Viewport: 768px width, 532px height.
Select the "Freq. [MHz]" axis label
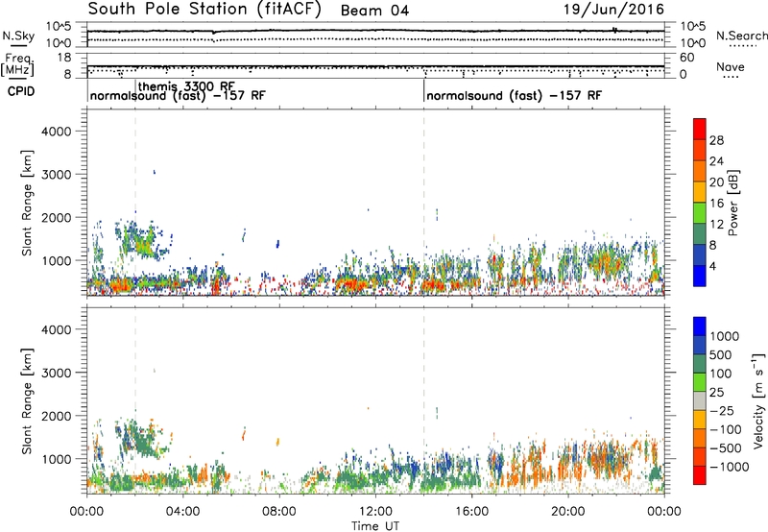click(x=17, y=64)
